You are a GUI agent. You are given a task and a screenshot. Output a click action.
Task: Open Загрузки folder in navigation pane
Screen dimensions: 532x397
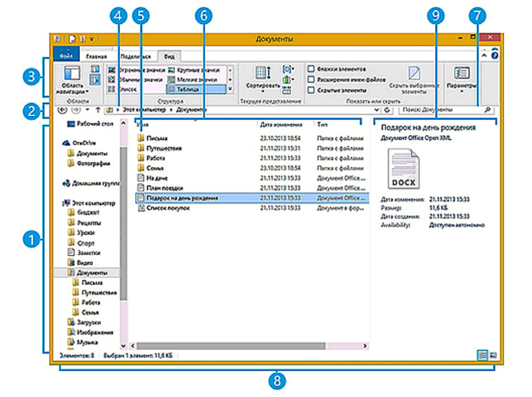coord(84,323)
